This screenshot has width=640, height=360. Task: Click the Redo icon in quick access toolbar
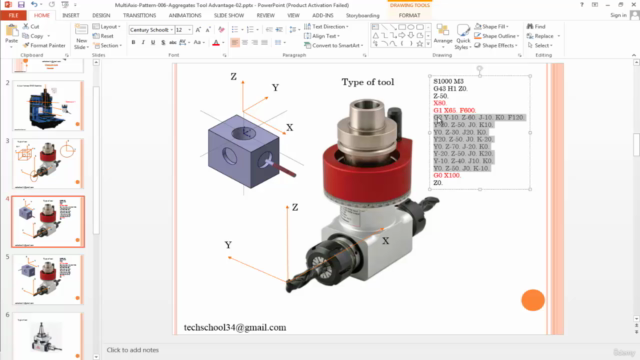51,5
